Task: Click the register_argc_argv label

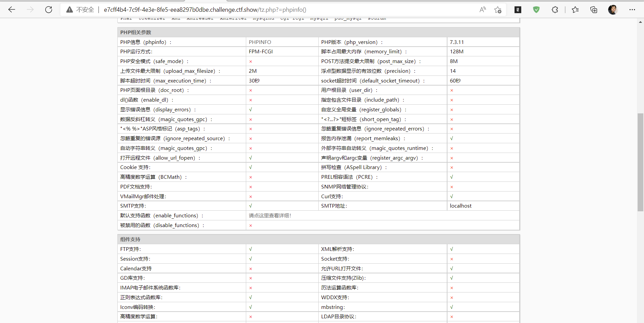Action: (372, 158)
